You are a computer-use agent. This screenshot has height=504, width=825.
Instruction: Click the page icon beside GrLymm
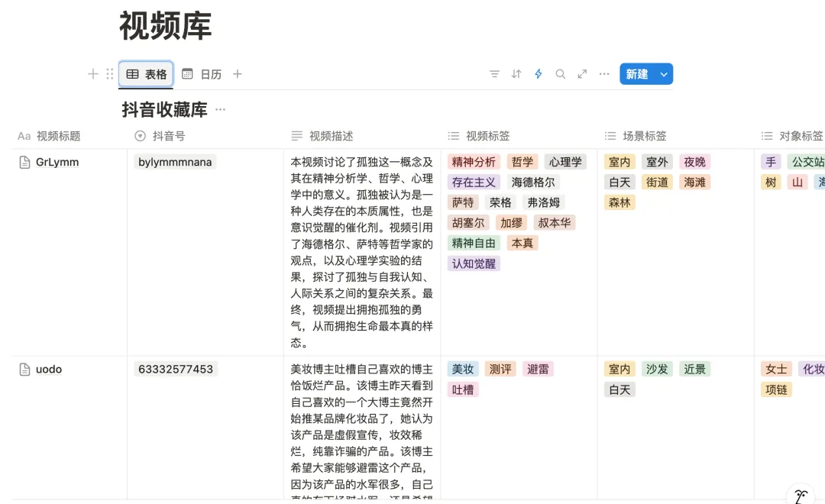click(23, 161)
